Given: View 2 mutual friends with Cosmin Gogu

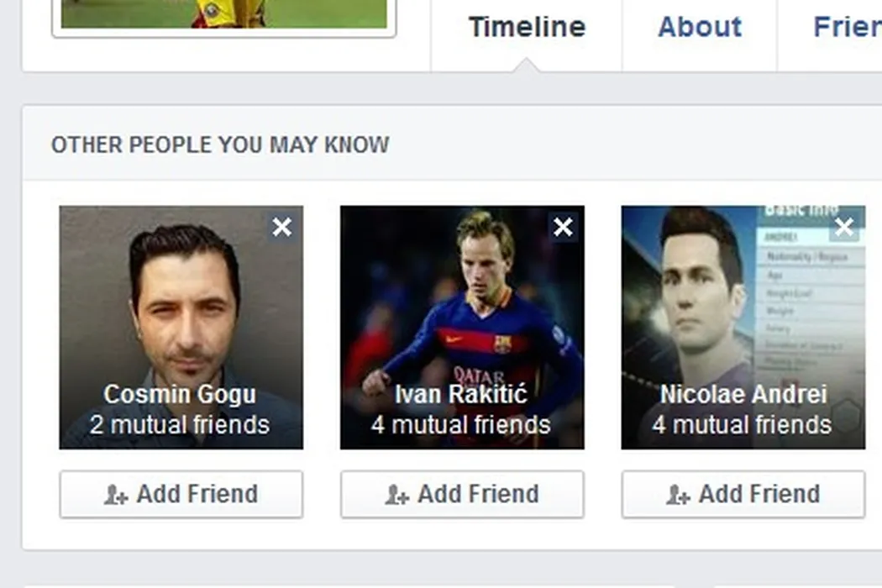Looking at the screenshot, I should coord(180,424).
